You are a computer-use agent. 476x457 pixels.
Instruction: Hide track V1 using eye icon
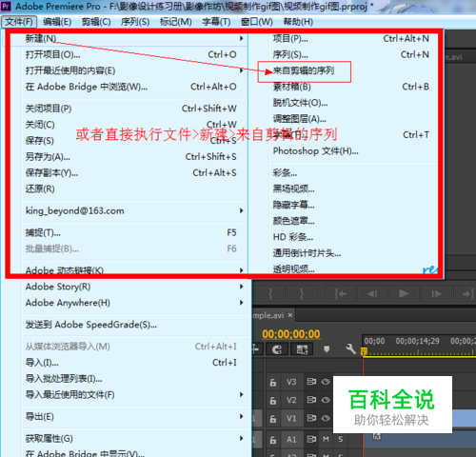tap(326, 418)
